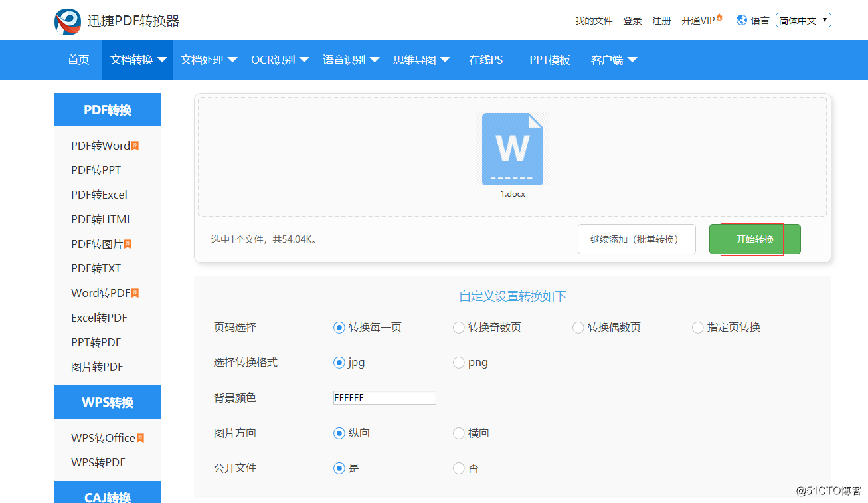The image size is (868, 503).
Task: Open PPT模板 from navigation bar
Action: coord(550,60)
